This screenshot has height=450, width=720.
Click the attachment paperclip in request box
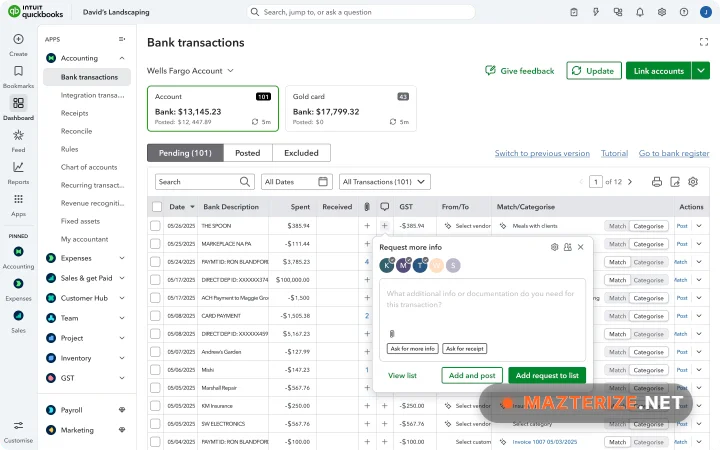click(392, 334)
